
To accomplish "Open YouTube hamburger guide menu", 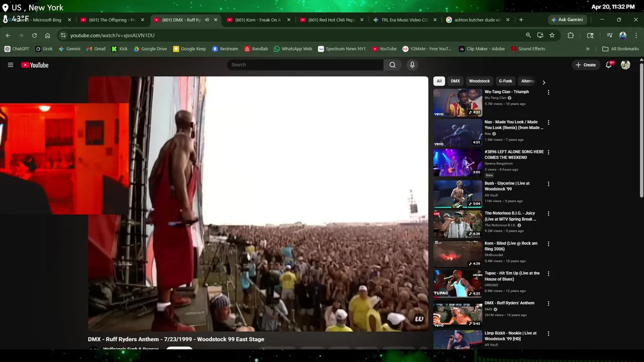I will [x=10, y=65].
